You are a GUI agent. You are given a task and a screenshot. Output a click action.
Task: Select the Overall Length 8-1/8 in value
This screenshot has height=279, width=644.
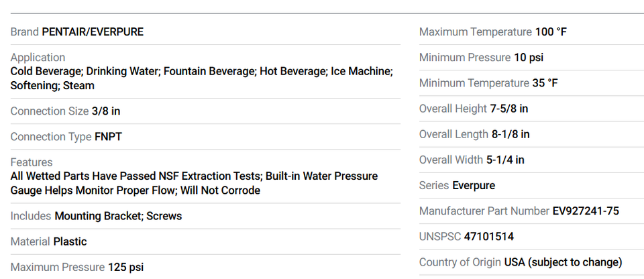pos(510,134)
